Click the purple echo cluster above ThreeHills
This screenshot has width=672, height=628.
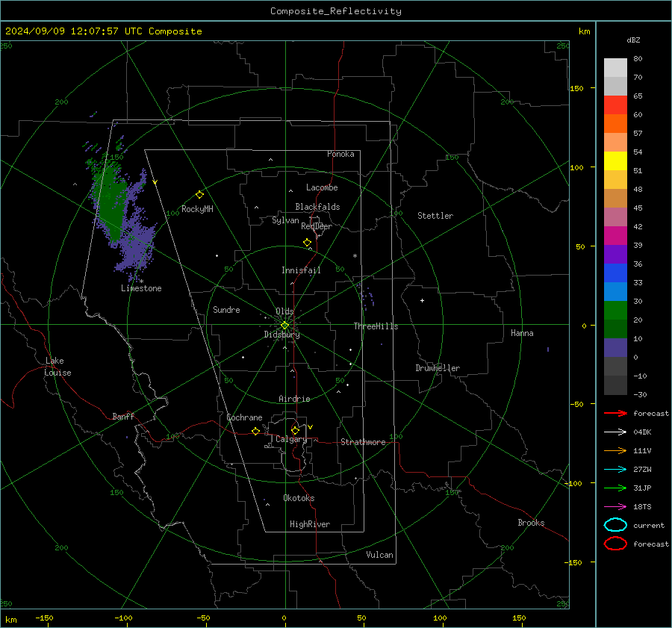tap(367, 296)
